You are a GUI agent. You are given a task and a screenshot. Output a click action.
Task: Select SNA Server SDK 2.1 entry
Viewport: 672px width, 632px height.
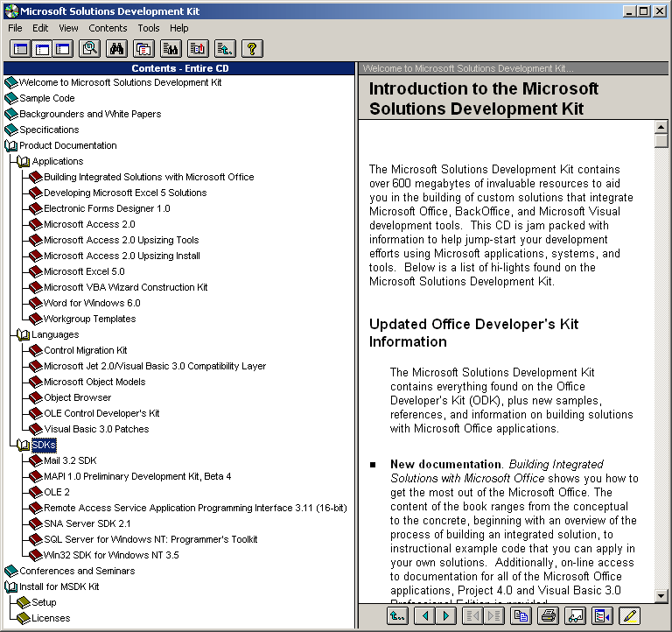coord(87,524)
